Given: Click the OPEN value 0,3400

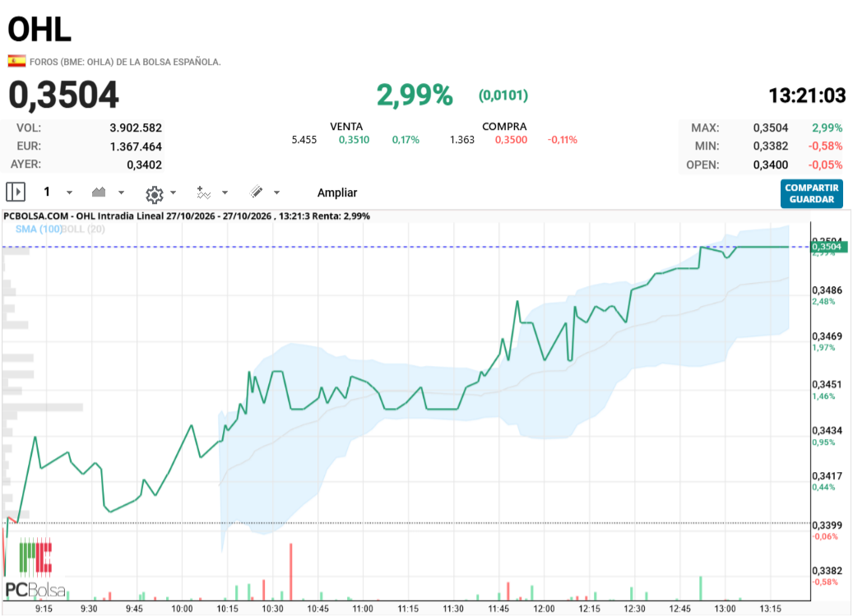Looking at the screenshot, I should (x=770, y=164).
